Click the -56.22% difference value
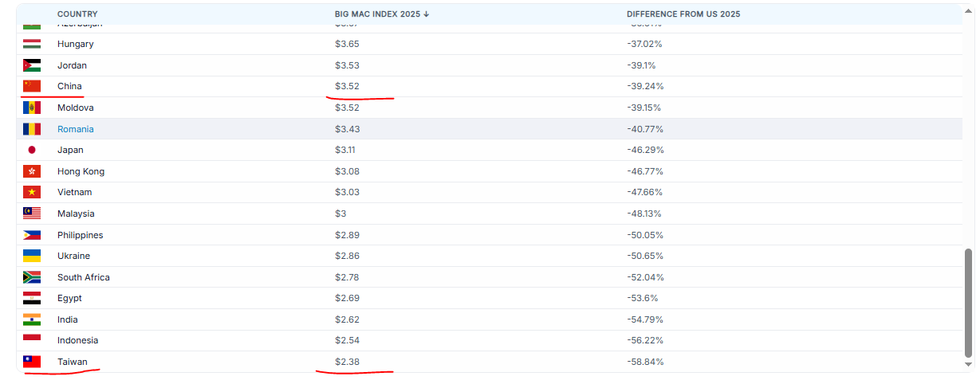The width and height of the screenshot is (980, 388). pos(645,340)
